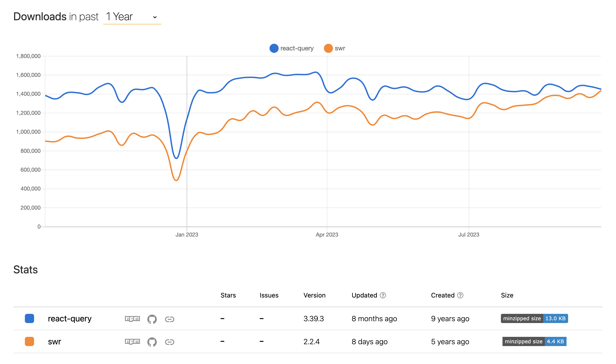Click the Apr 2023 axis label
This screenshot has height=364, width=616.
pos(327,234)
